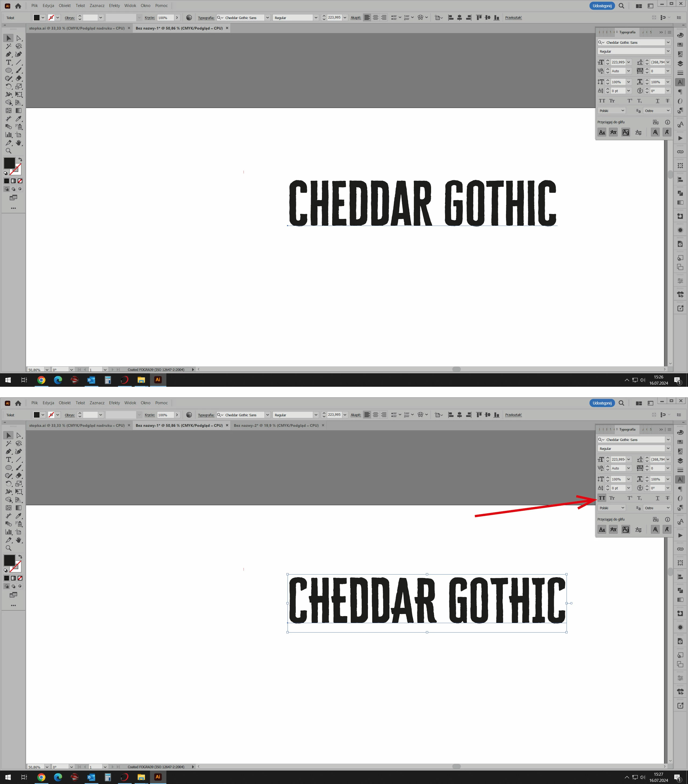
Task: Select the Eyedropper tool in lower window
Action: (x=19, y=516)
